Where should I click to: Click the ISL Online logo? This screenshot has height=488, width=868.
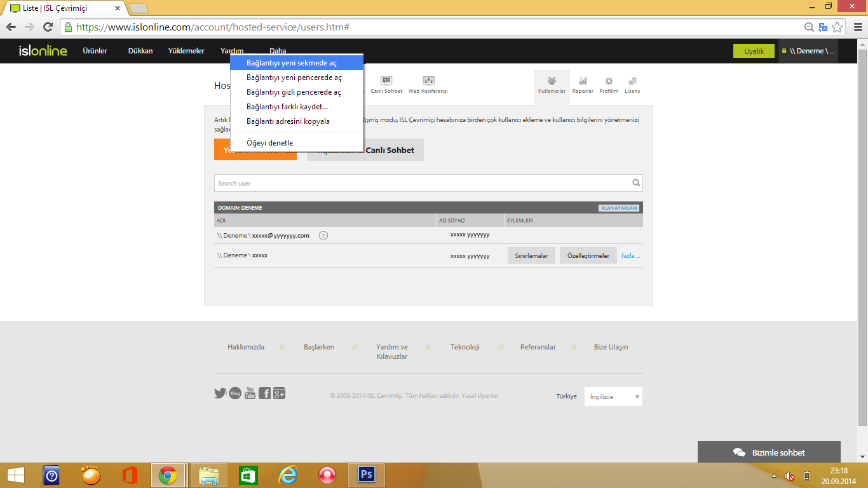43,51
